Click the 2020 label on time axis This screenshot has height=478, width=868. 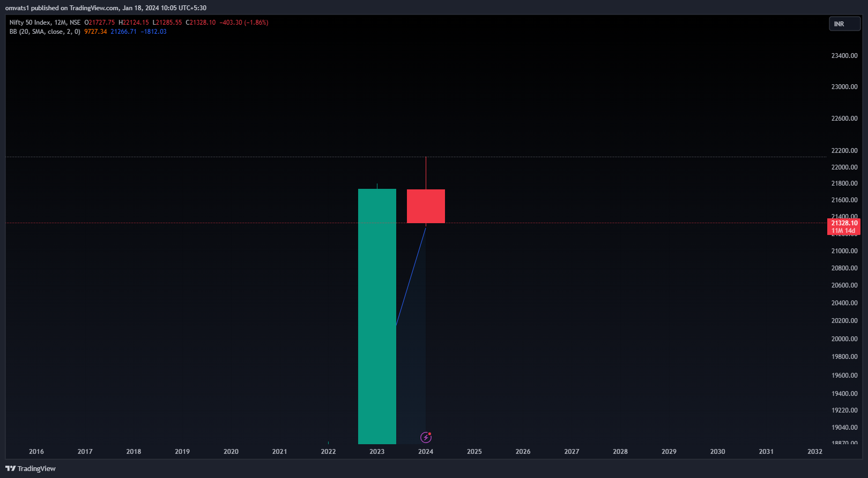pyautogui.click(x=231, y=452)
